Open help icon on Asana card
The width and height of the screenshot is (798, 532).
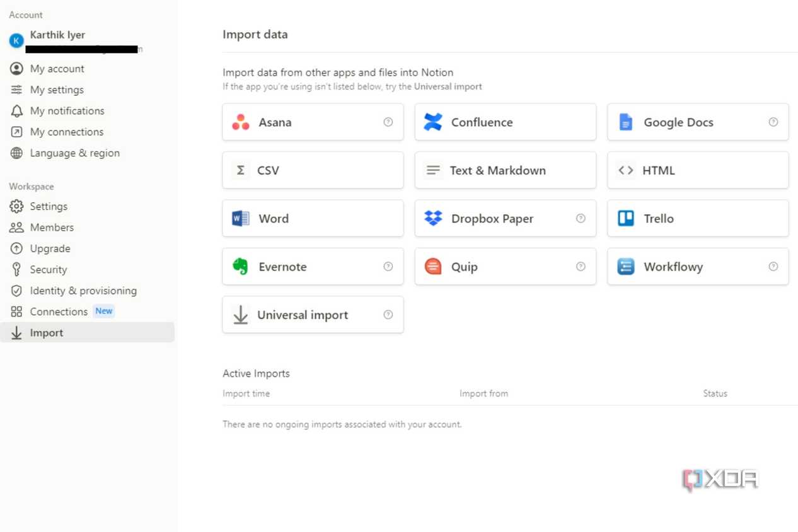click(x=388, y=122)
